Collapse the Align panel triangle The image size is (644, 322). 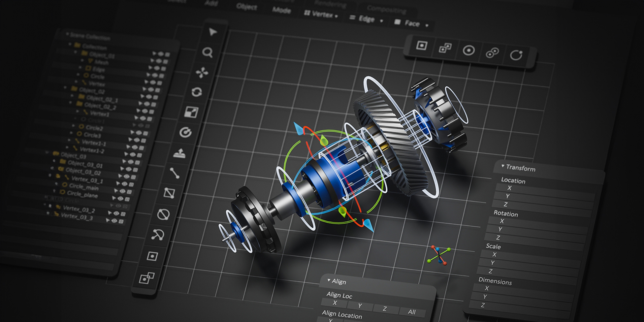[x=329, y=280]
